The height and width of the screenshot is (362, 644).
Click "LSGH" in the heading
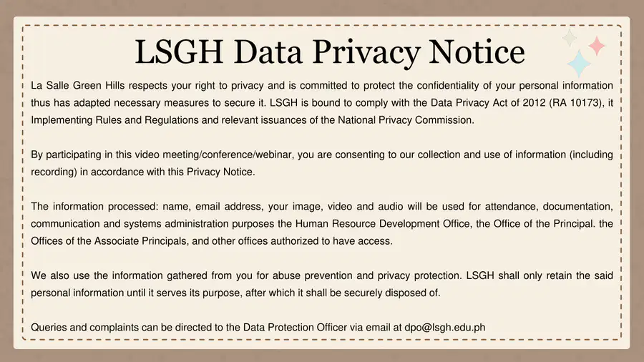tap(179, 52)
